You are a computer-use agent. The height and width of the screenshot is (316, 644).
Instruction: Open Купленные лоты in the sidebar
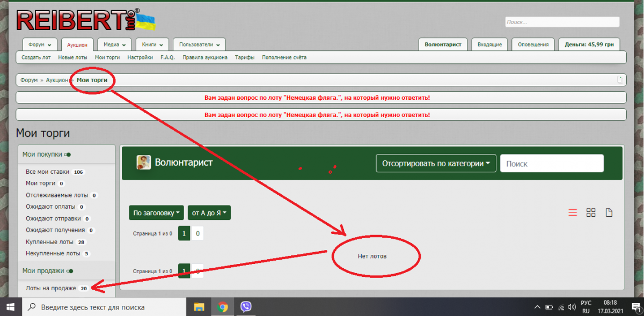50,242
